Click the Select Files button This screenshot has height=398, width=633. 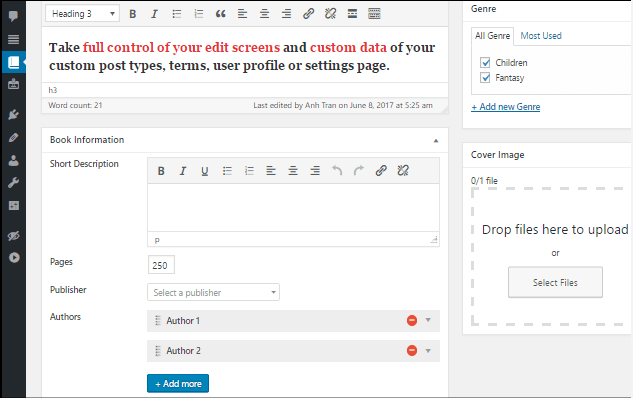(555, 282)
